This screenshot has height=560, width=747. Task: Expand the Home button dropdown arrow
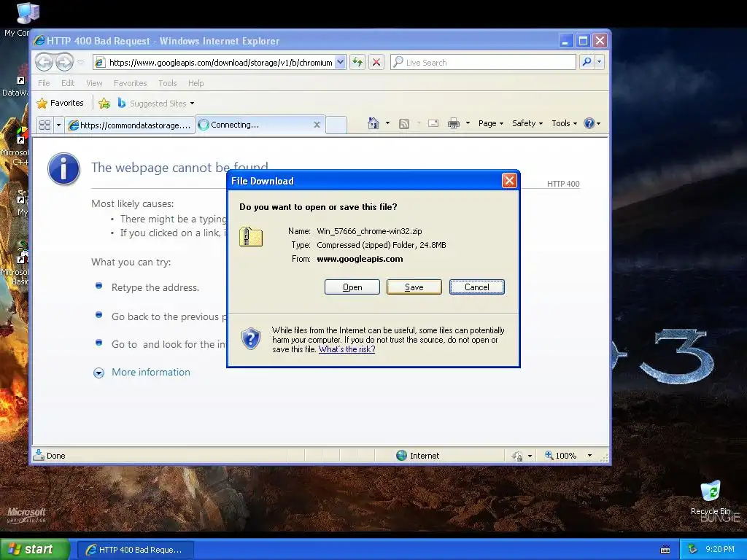387,123
